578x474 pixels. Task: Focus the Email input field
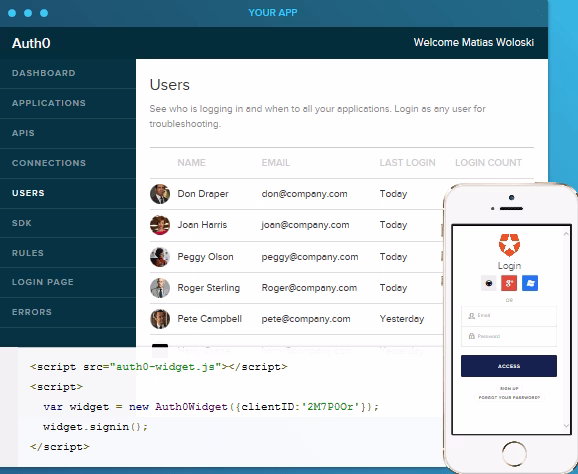click(x=509, y=316)
